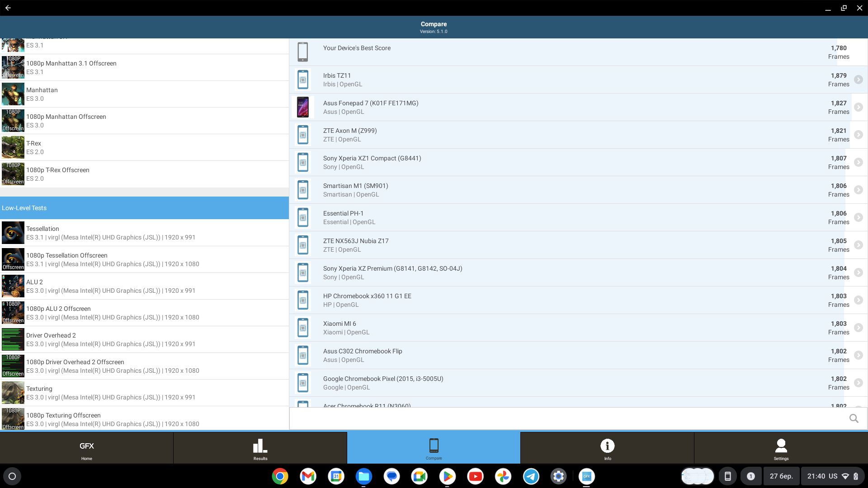Open Google Calendar from the shelf
This screenshot has width=868, height=488.
(x=336, y=476)
